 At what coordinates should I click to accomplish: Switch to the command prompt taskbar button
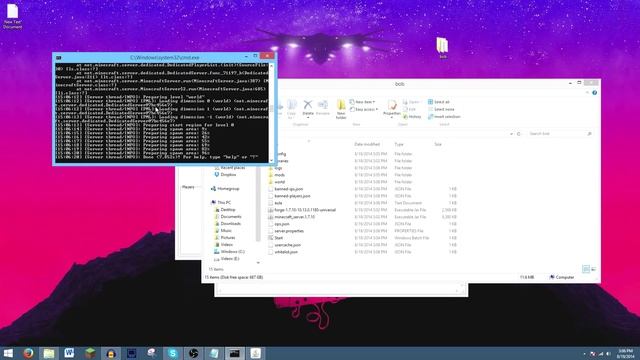pos(235,353)
